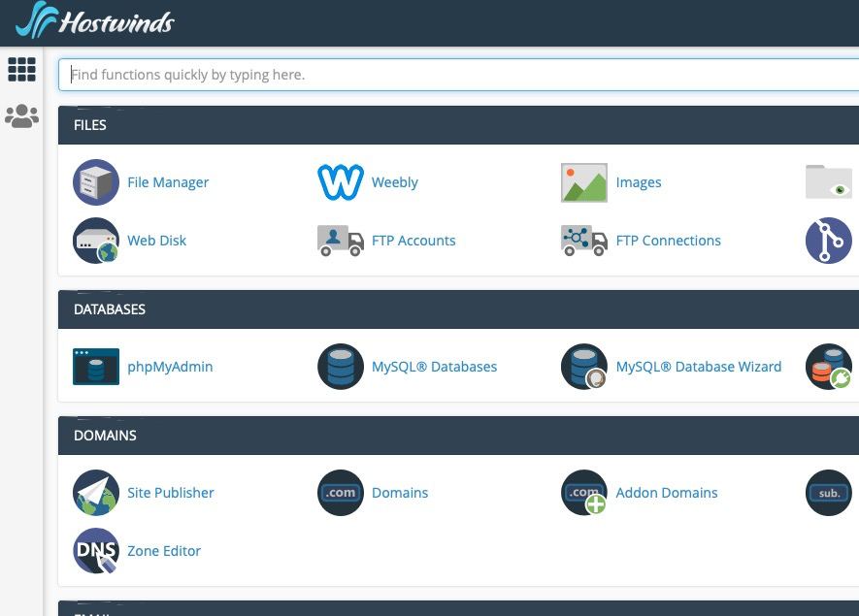This screenshot has height=616, width=859.
Task: Open the Images link
Action: pos(639,182)
